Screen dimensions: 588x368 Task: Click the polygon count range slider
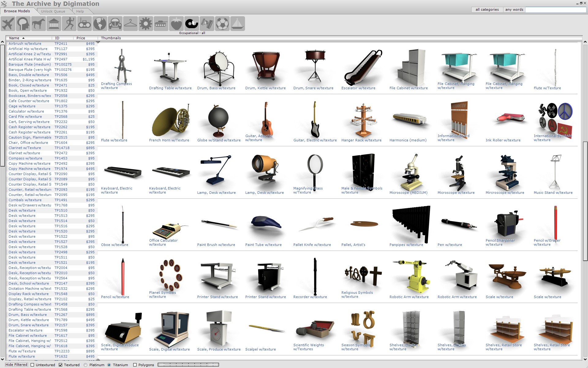tap(188, 365)
